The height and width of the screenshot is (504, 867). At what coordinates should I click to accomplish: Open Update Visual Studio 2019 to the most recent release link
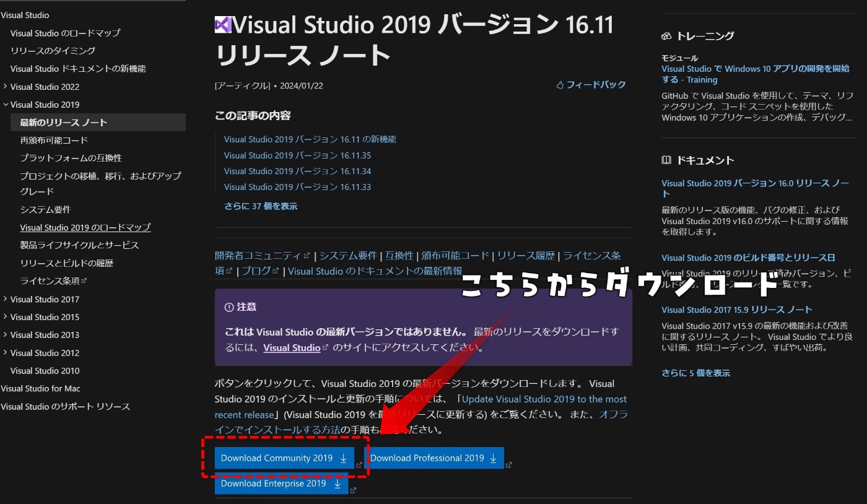pyautogui.click(x=421, y=407)
